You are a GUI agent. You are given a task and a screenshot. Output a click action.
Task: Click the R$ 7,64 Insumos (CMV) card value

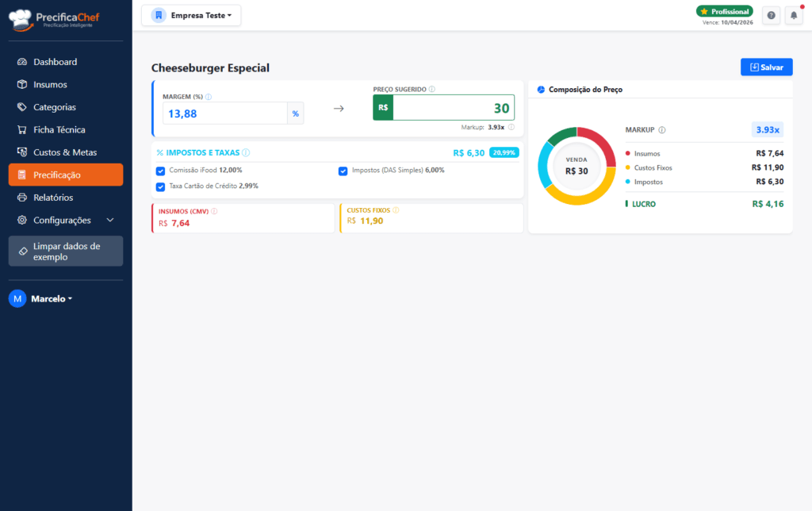[x=174, y=224]
